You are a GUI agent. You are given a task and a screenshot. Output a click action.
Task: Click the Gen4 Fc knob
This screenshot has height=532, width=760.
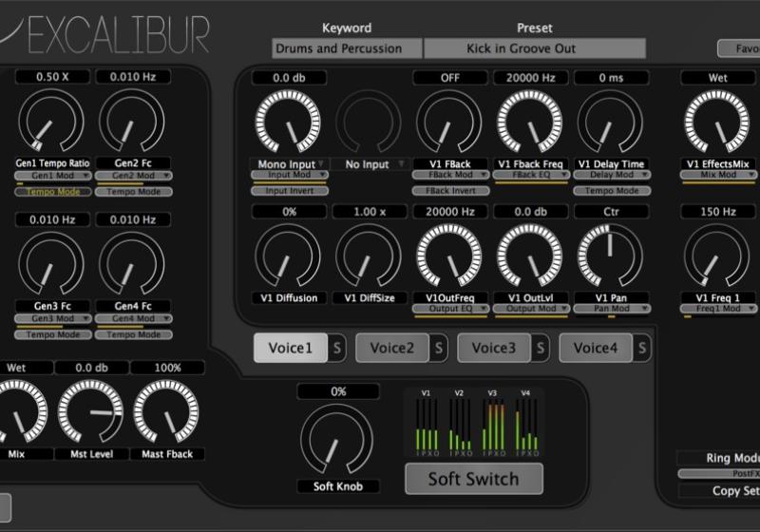[x=132, y=263]
